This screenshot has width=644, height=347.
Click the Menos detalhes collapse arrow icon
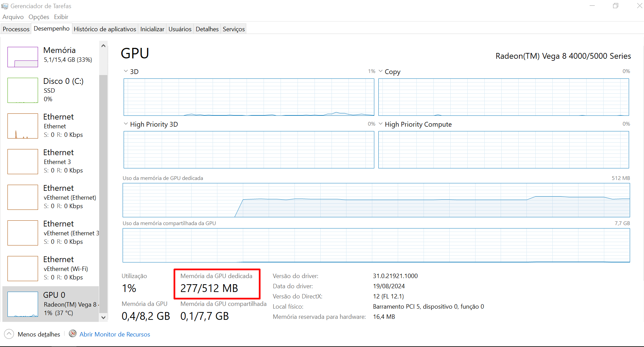[x=9, y=334]
